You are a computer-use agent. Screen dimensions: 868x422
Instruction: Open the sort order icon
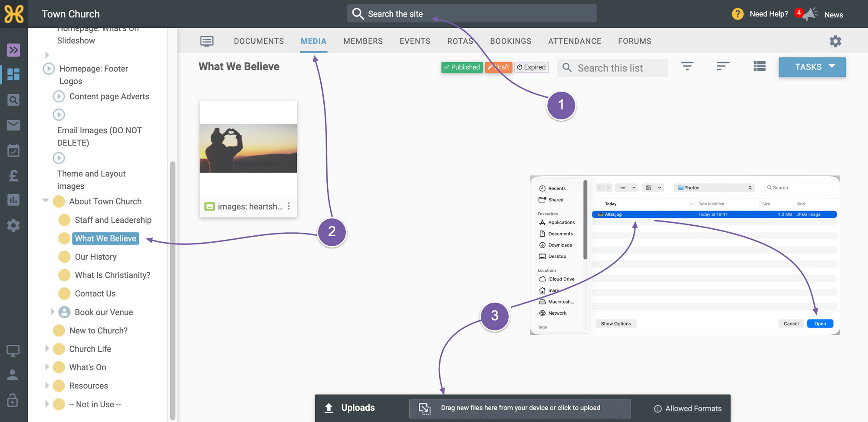coord(723,66)
